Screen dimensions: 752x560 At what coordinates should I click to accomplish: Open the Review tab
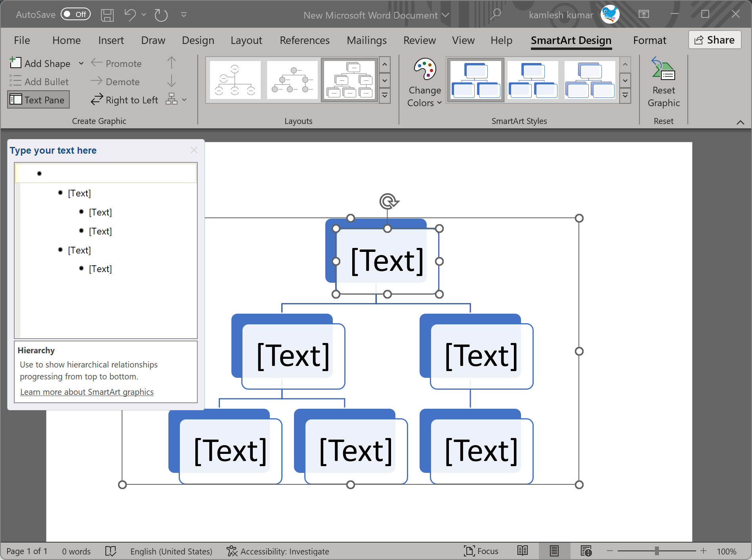[420, 40]
